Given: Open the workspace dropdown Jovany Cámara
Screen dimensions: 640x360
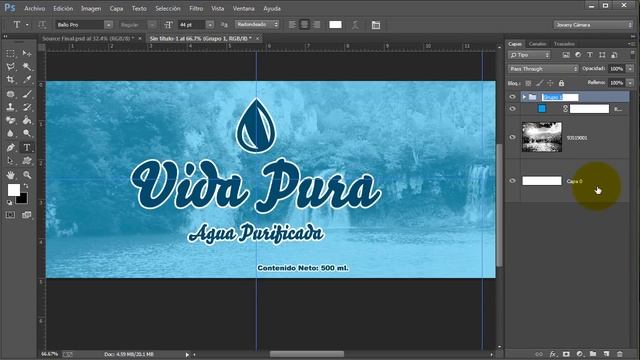Looking at the screenshot, I should click(x=593, y=25).
